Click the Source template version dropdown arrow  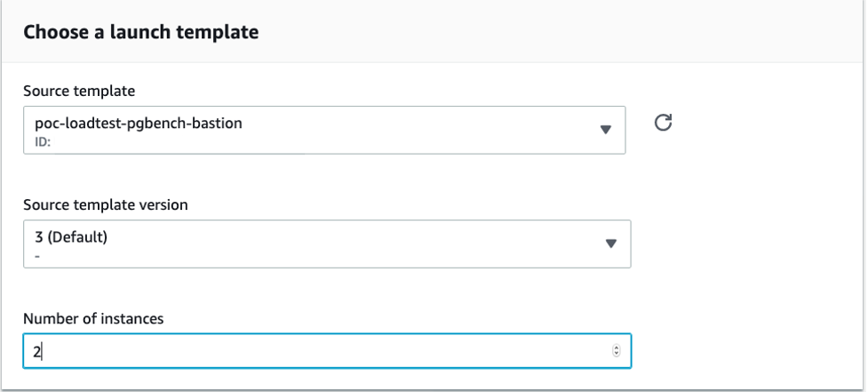(610, 244)
